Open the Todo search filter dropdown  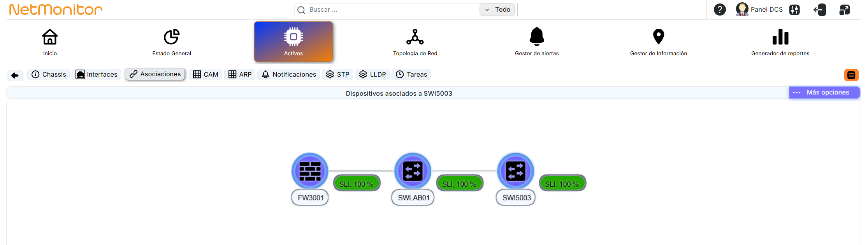click(x=497, y=10)
